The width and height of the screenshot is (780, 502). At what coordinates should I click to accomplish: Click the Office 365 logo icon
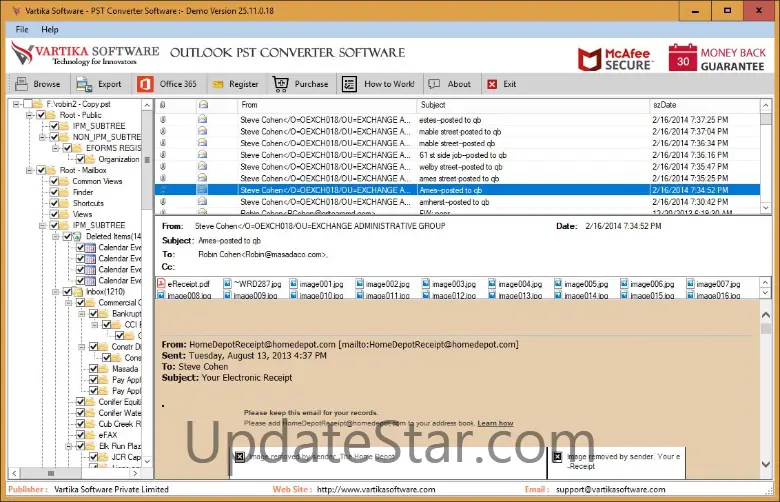[x=145, y=84]
